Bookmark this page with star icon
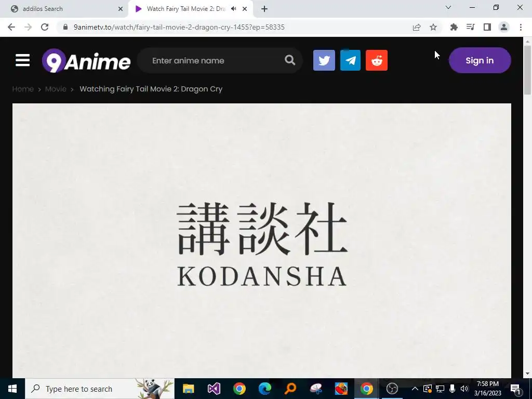The width and height of the screenshot is (532, 399). (433, 27)
